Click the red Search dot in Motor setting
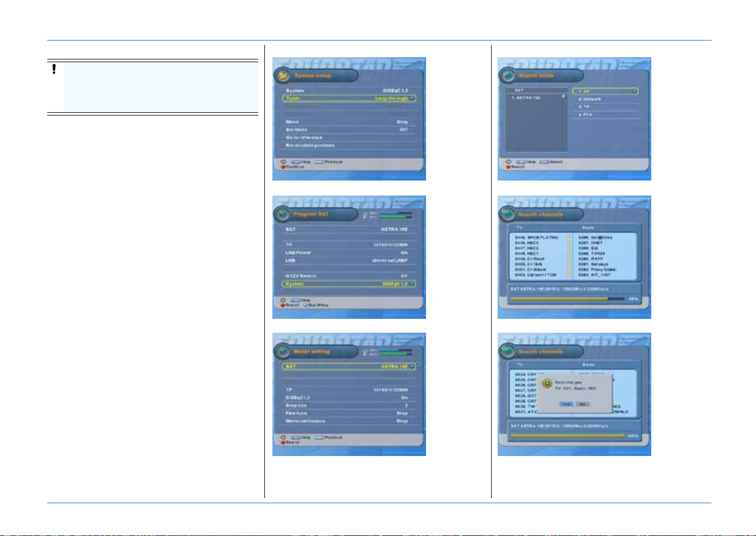The width and height of the screenshot is (756, 536). point(283,442)
